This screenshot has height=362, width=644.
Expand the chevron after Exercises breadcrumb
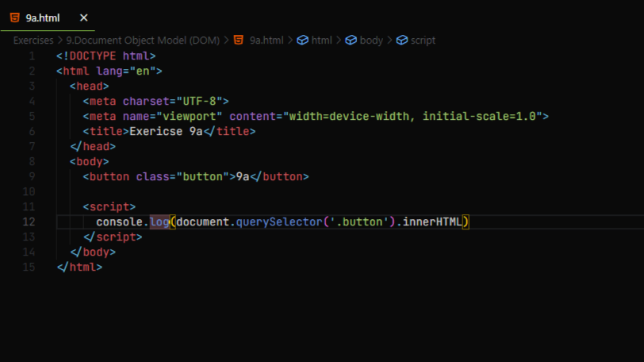click(x=60, y=40)
